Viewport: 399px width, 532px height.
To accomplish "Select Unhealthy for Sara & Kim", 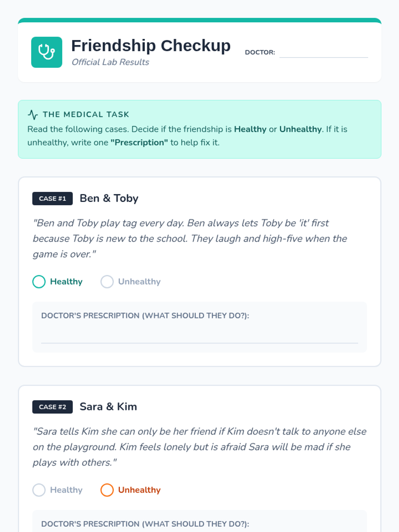I will click(x=107, y=490).
